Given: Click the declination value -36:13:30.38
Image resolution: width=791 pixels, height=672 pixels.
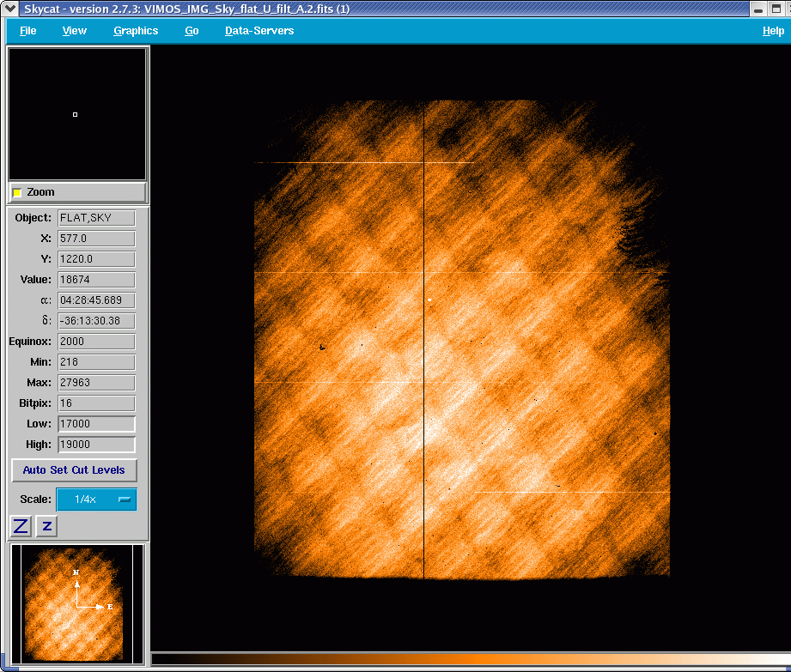Looking at the screenshot, I should point(96,321).
